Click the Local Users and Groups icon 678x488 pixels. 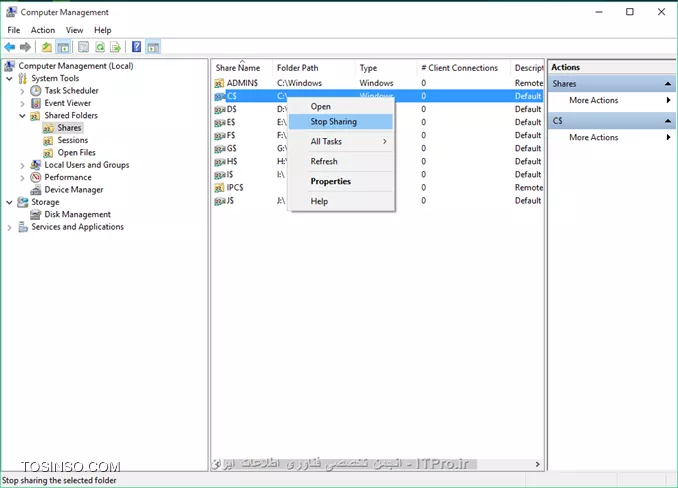click(x=36, y=165)
